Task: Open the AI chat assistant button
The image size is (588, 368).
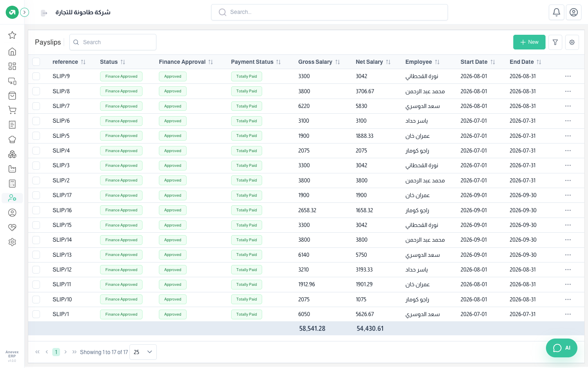Action: coord(561,348)
